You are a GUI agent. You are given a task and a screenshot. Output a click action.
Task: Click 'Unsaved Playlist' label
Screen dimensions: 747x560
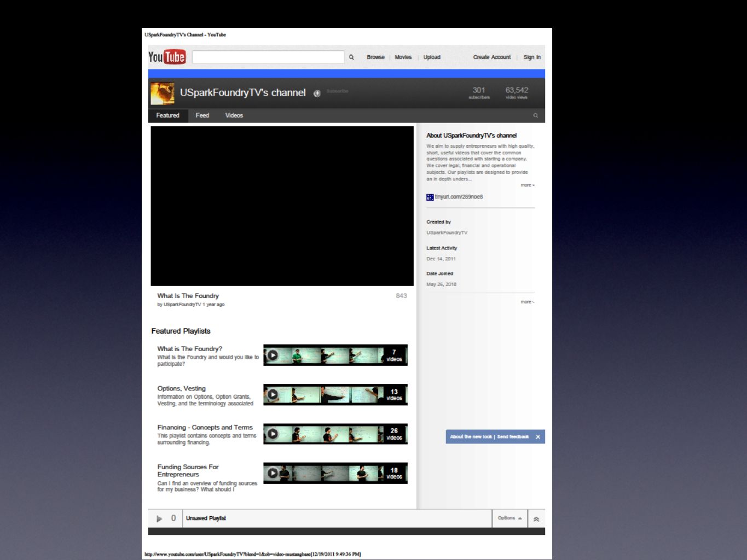[x=206, y=518]
